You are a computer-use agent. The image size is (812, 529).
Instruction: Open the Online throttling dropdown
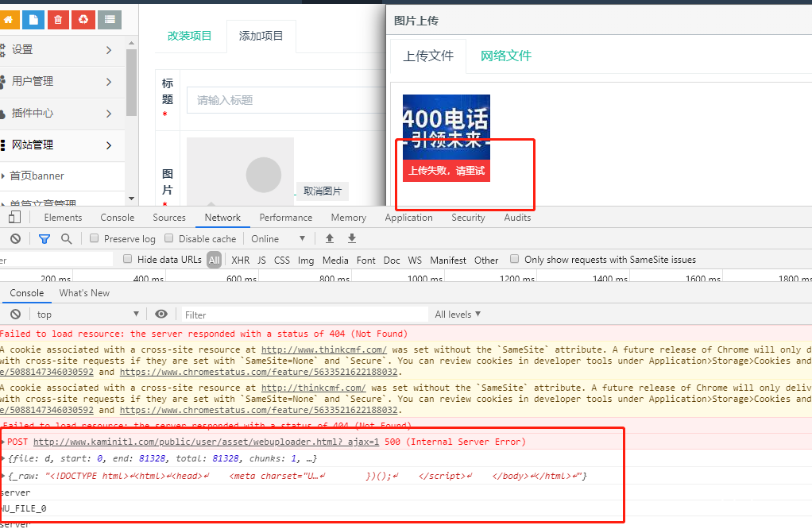click(x=278, y=238)
